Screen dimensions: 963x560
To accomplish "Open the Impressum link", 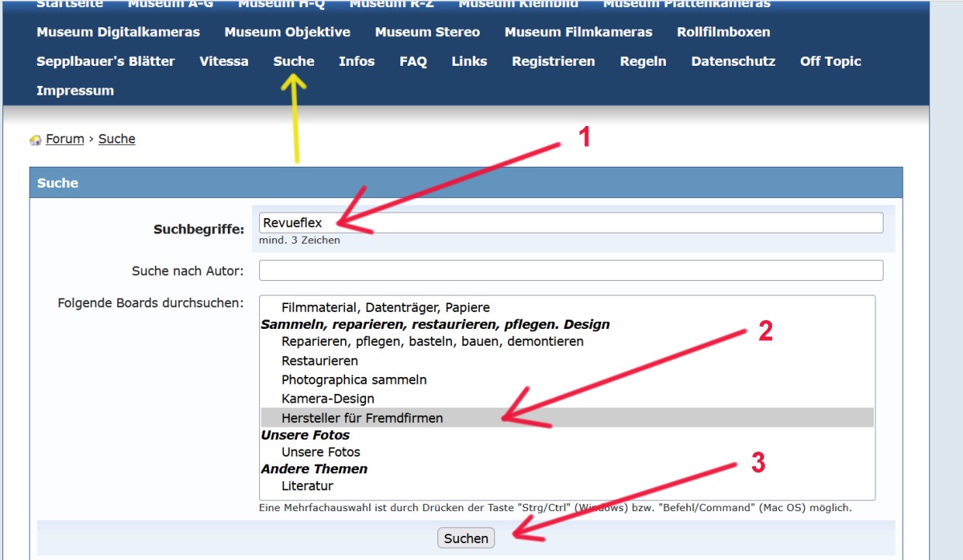I will [x=75, y=91].
